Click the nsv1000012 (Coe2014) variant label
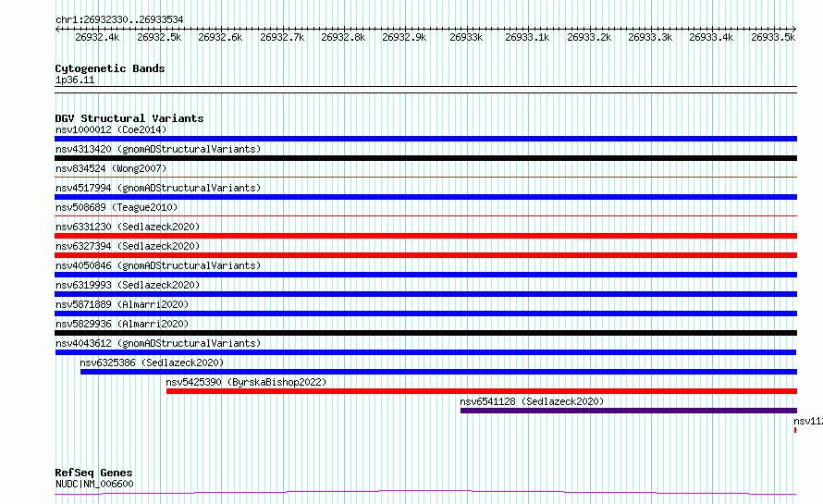 coord(111,129)
